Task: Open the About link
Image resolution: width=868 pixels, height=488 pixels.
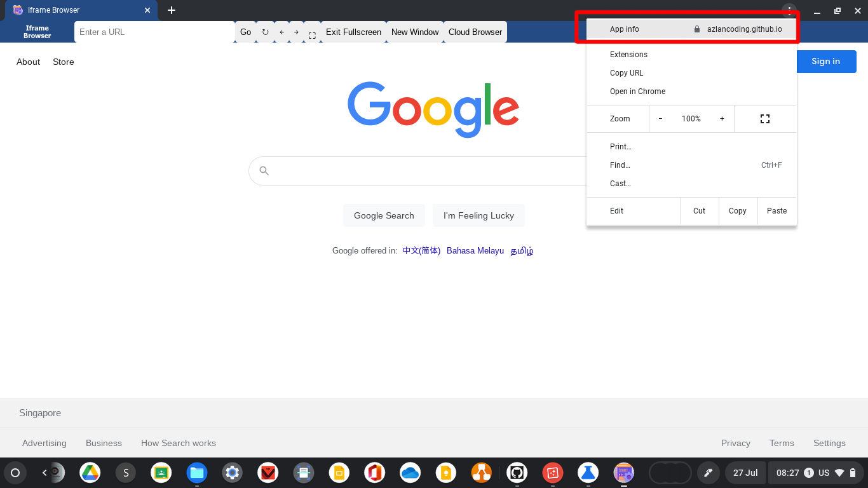Action: tap(28, 62)
